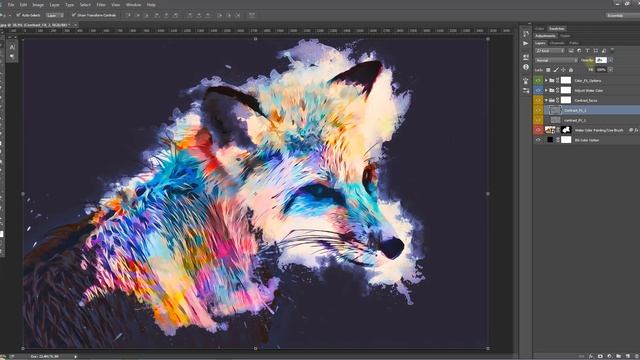Open the Normal blend mode dropdown
Viewport: 640px width, 360px height.
pyautogui.click(x=556, y=60)
